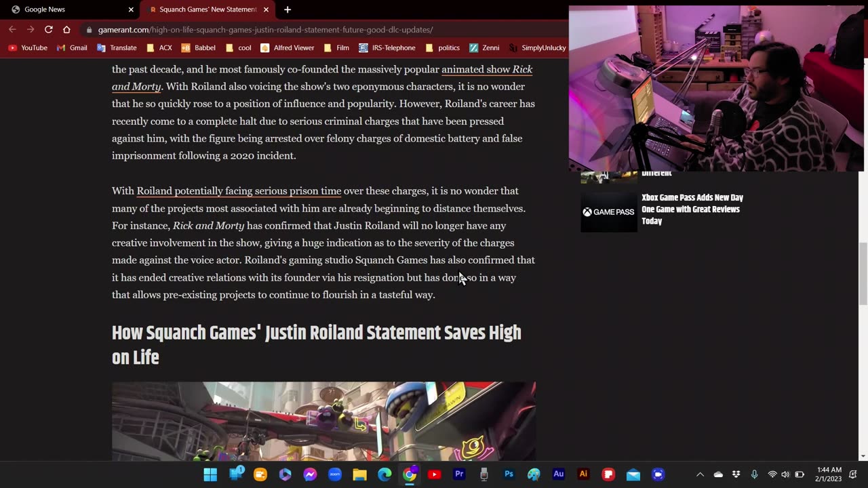This screenshot has width=868, height=488.
Task: Open the notification center icon
Action: click(853, 474)
